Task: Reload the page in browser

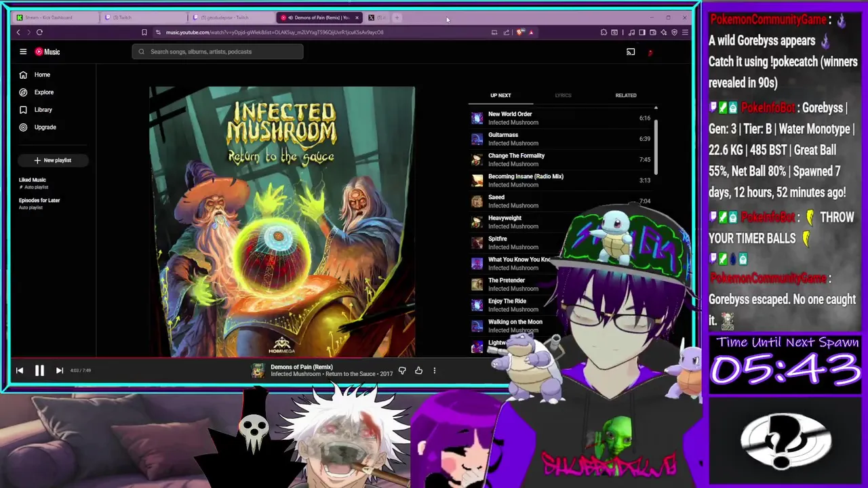Action: coord(39,32)
